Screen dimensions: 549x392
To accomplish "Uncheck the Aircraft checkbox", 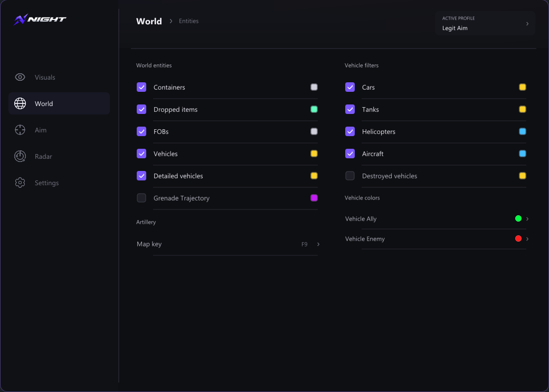I will 350,154.
